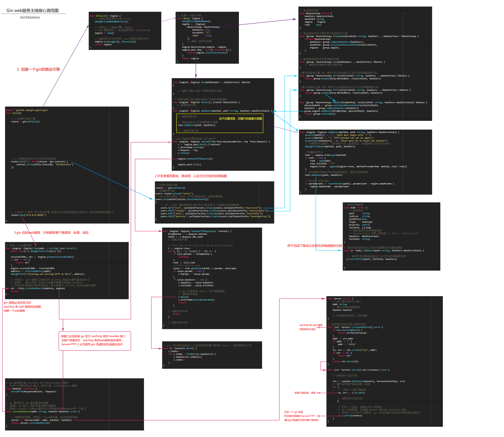This screenshot has height=437, width=504.
Task: Click the import "github.com/gin-gonic/gin" line
Action: pyautogui.click(x=27, y=110)
